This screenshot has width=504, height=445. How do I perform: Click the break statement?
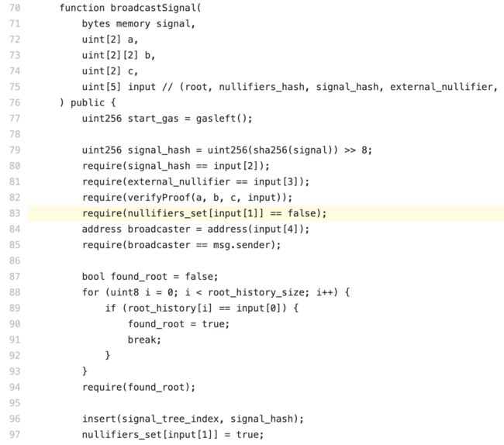pyautogui.click(x=144, y=340)
